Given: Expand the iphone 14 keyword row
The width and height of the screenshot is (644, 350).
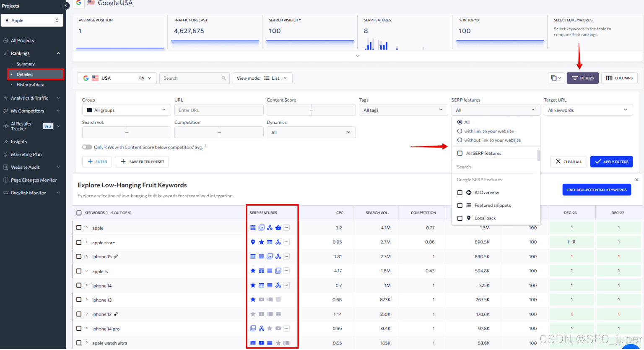Looking at the screenshot, I should point(87,285).
